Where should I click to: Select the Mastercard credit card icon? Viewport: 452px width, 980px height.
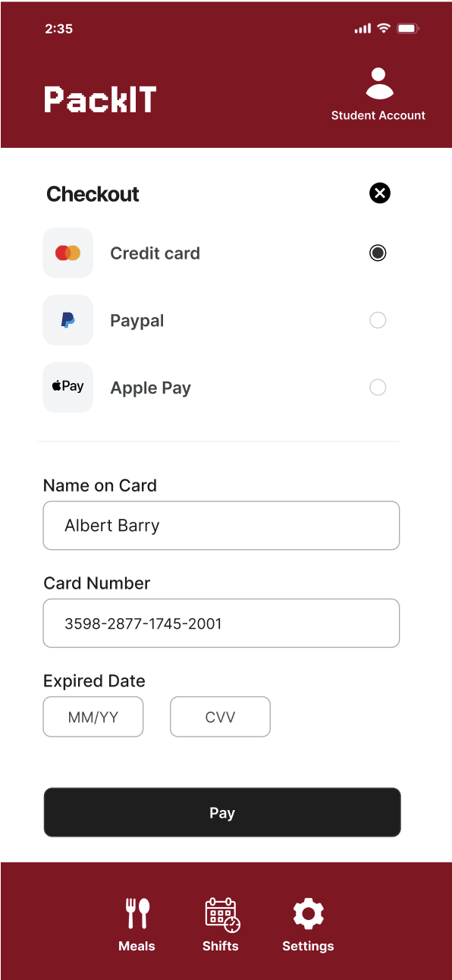click(x=67, y=253)
